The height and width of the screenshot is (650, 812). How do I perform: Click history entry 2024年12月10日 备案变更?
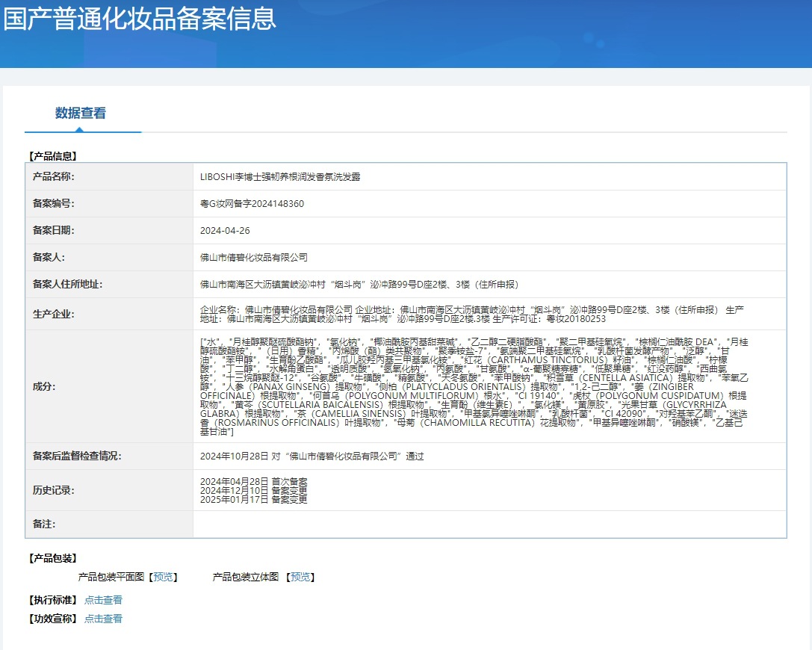(254, 490)
